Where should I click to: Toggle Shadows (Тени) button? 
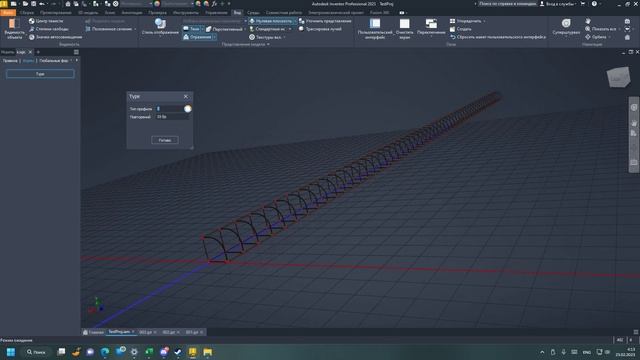(x=191, y=29)
